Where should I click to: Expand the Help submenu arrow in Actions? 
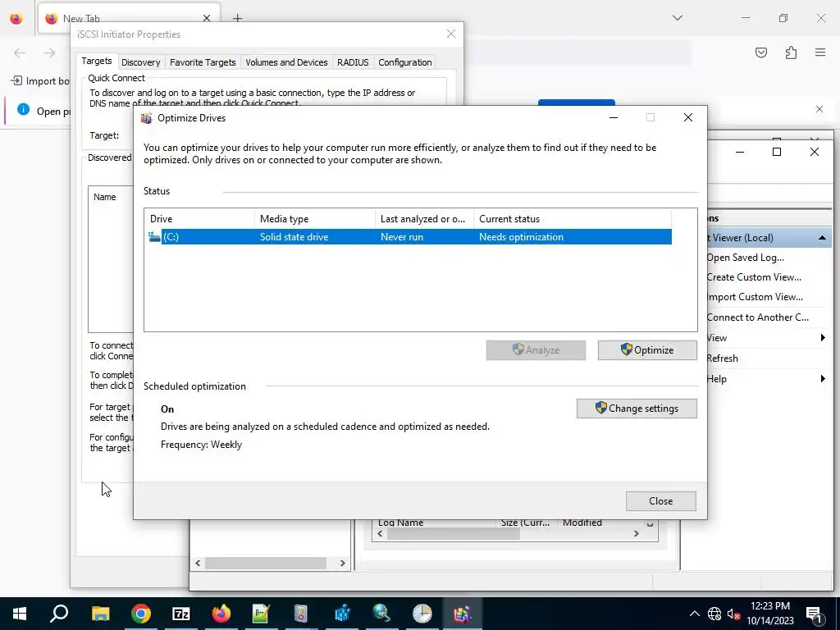coord(823,379)
